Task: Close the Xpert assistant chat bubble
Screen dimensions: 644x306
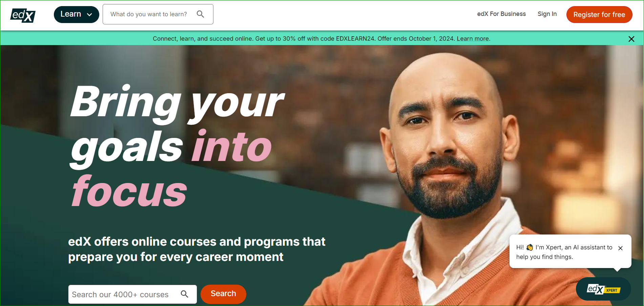Action: tap(620, 248)
